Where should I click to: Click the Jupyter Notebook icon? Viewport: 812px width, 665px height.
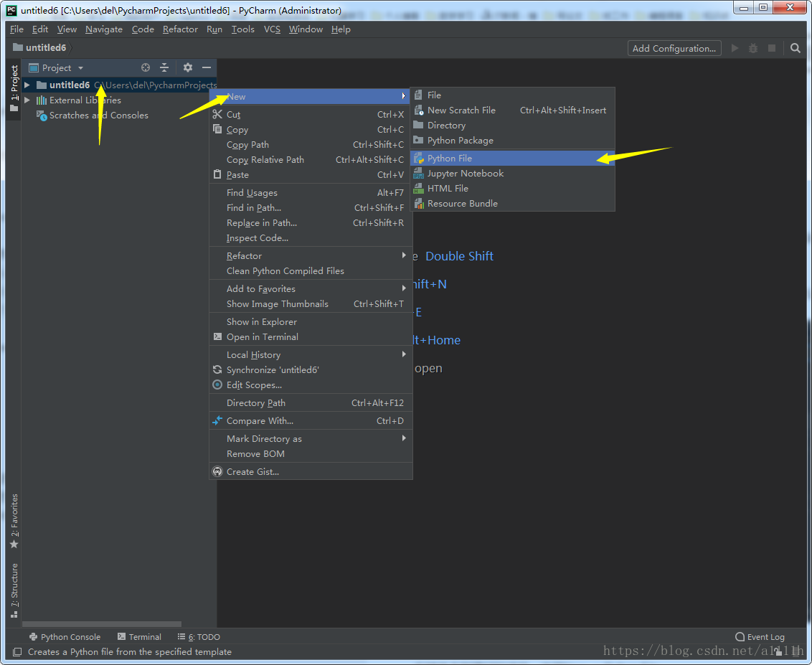pyautogui.click(x=418, y=173)
